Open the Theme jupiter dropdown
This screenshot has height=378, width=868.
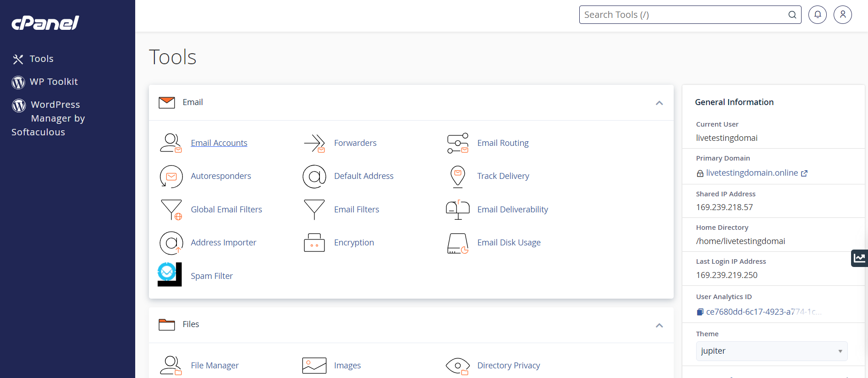pyautogui.click(x=772, y=351)
